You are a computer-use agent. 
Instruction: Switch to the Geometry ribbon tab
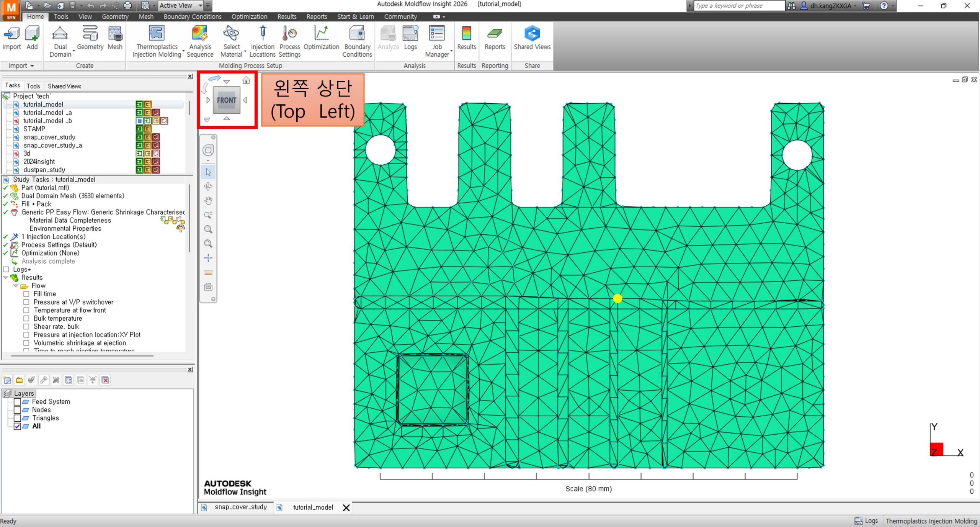tap(115, 17)
